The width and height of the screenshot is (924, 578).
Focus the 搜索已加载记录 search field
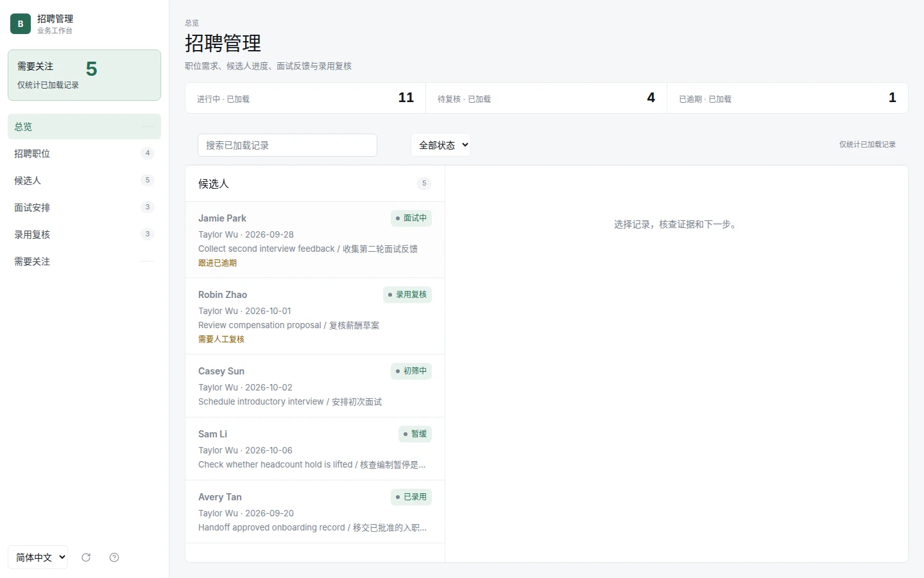tap(287, 145)
